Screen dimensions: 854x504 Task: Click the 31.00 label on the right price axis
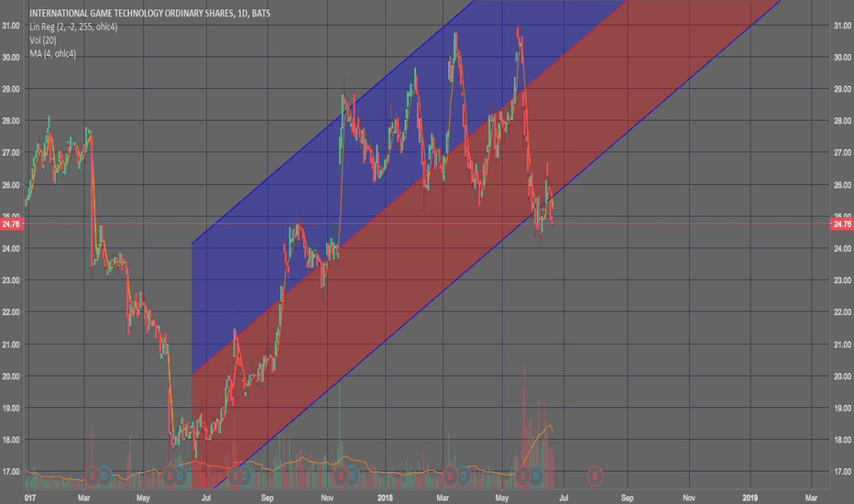pos(842,26)
